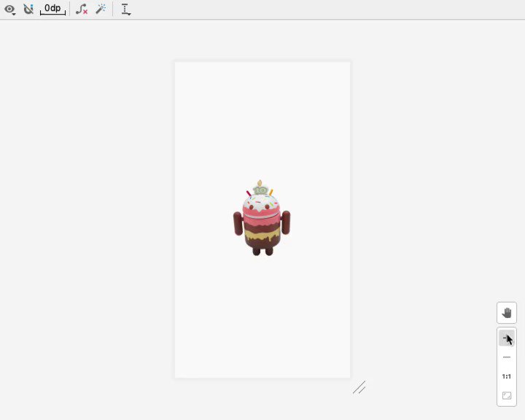
Task: Open the Guidelines dropdown icon
Action: (x=125, y=9)
